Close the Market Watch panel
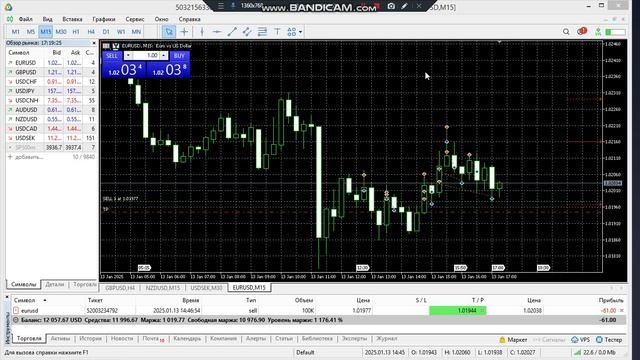Image resolution: width=640 pixels, height=360 pixels. pyautogui.click(x=94, y=43)
